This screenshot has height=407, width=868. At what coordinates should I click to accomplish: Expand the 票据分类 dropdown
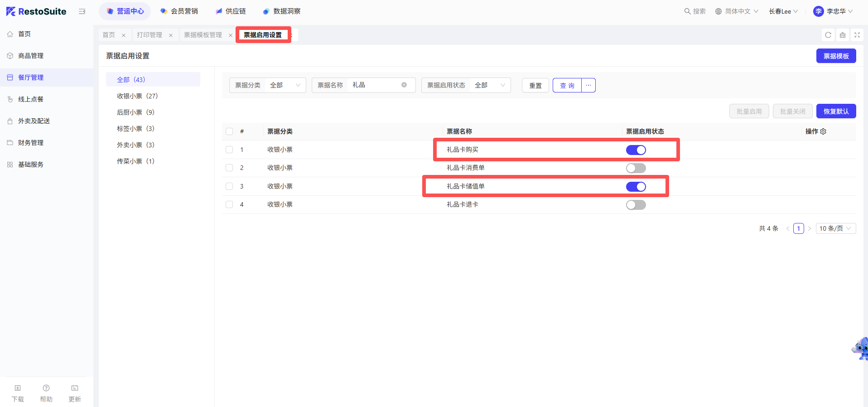(285, 85)
